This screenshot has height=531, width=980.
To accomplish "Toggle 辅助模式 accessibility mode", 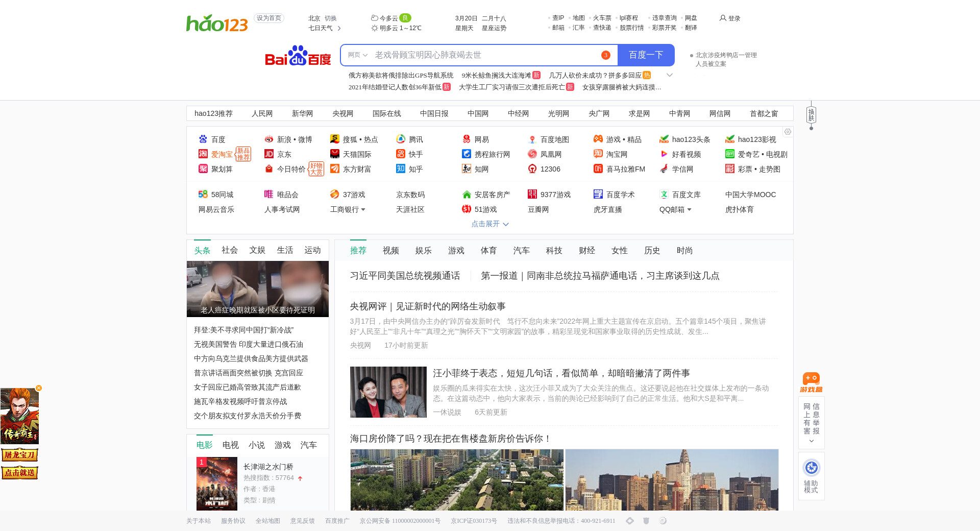I will point(811,476).
